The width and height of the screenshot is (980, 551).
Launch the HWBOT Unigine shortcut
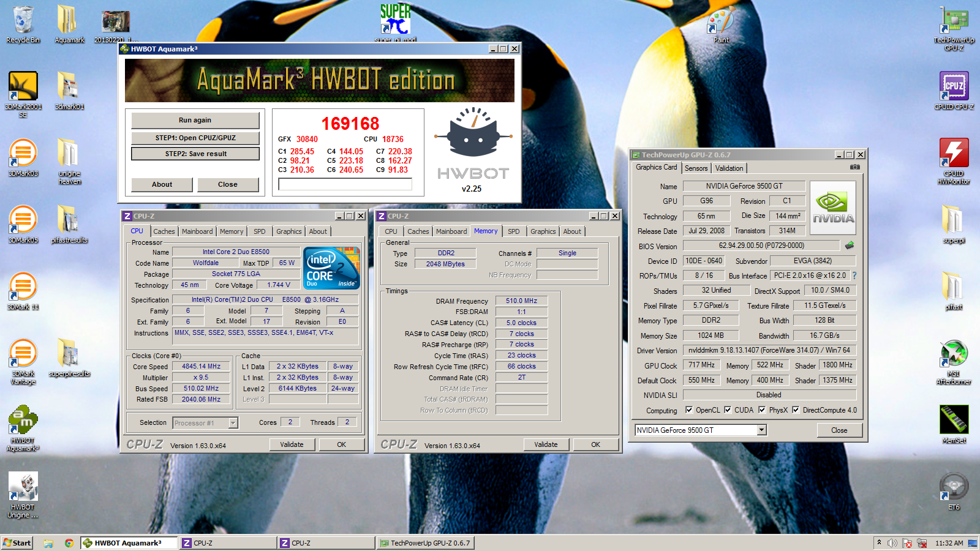pyautogui.click(x=23, y=495)
